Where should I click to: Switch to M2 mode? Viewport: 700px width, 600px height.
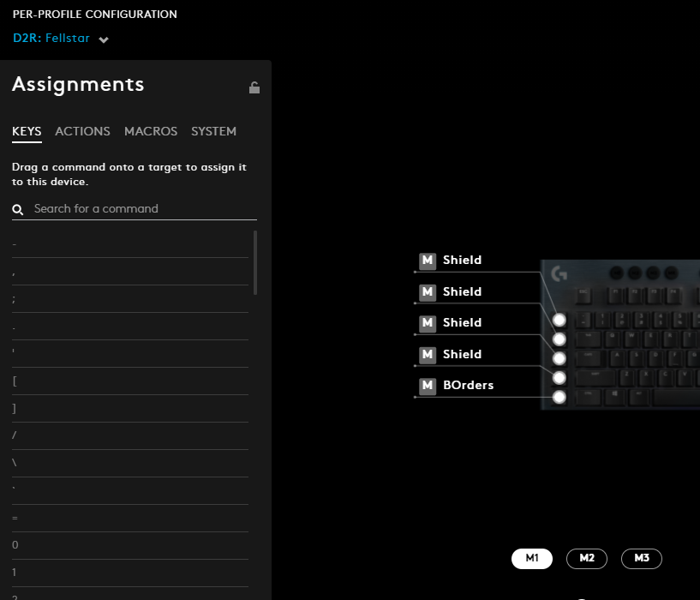click(x=587, y=558)
